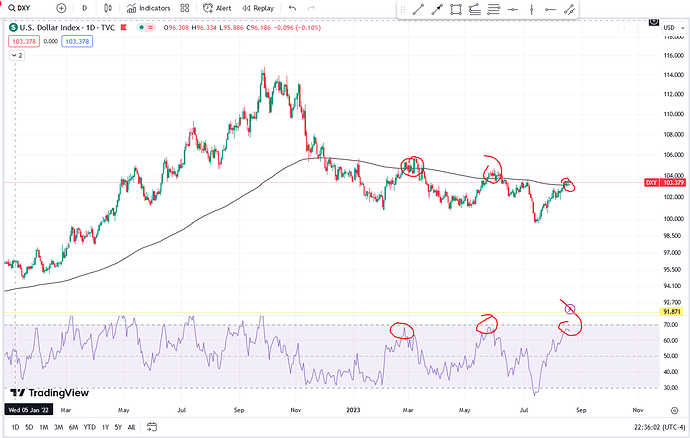Set range to 1Y
The height and width of the screenshot is (438, 690).
coord(105,427)
